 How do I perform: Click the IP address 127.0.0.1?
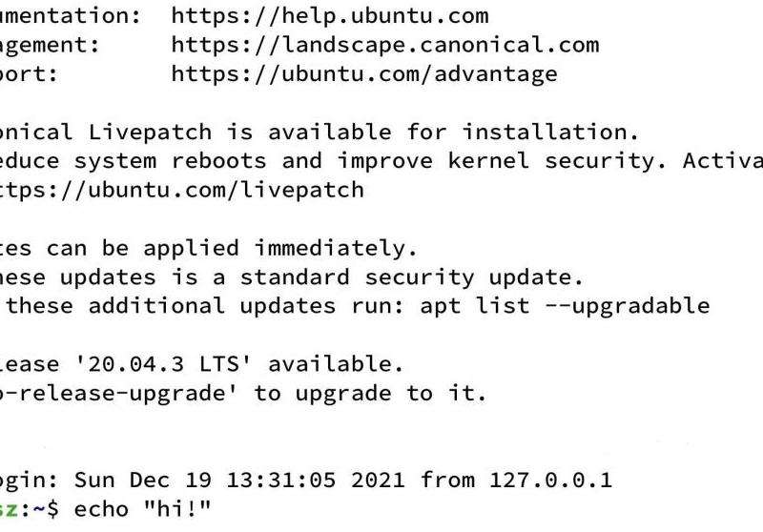550,481
